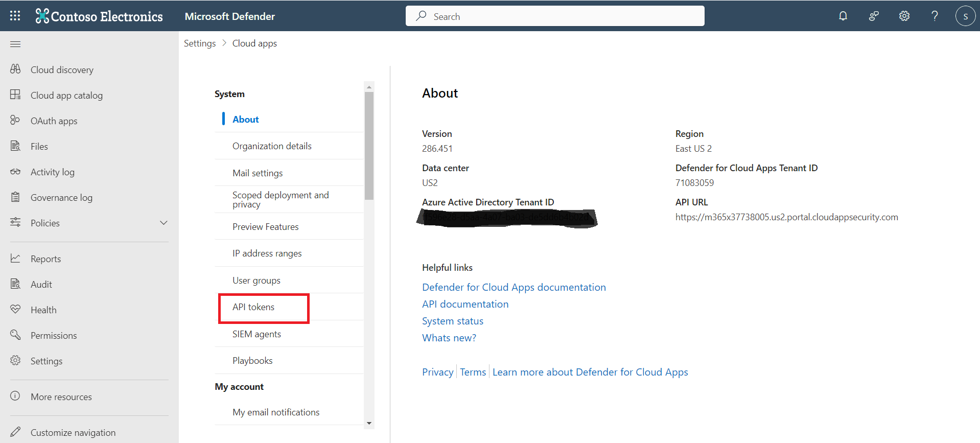Collapse navigation with hamburger icon
The width and height of the screenshot is (980, 443).
[x=15, y=44]
